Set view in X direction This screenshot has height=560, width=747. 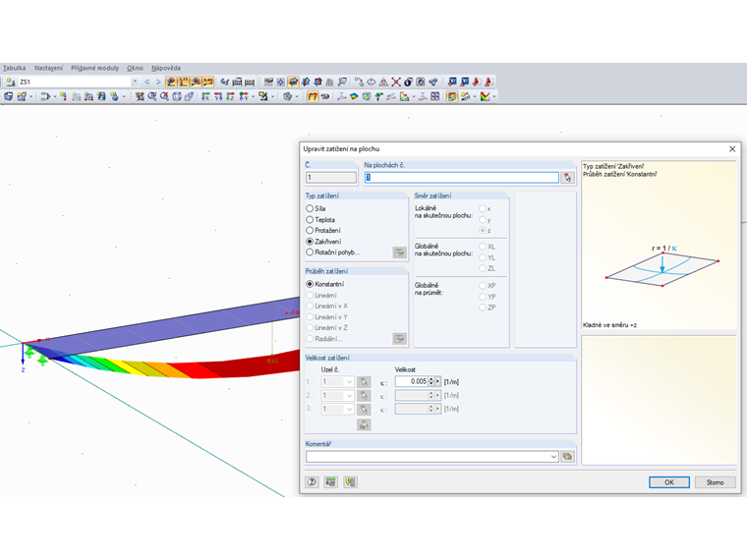point(205,96)
